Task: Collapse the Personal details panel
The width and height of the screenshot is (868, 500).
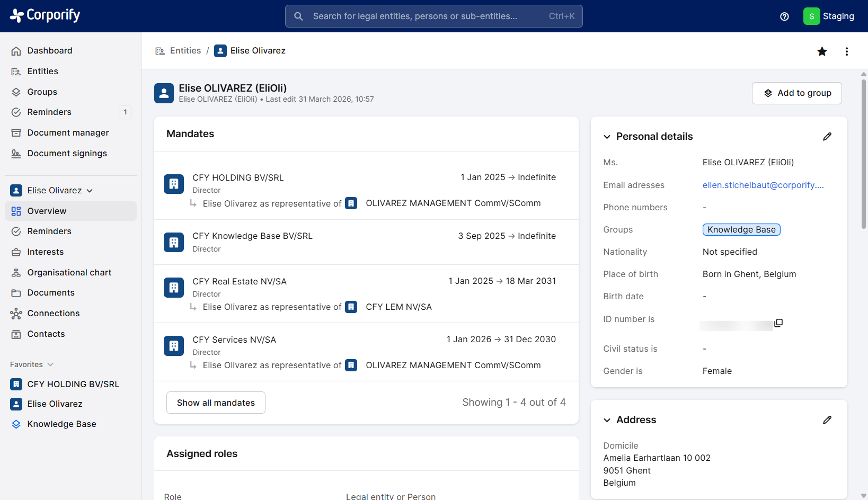Action: 607,137
